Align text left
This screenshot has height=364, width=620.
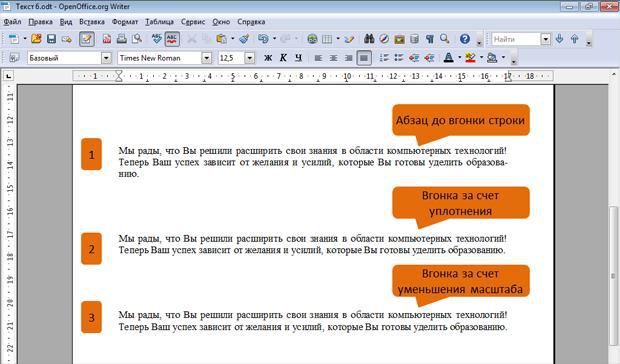[318, 58]
